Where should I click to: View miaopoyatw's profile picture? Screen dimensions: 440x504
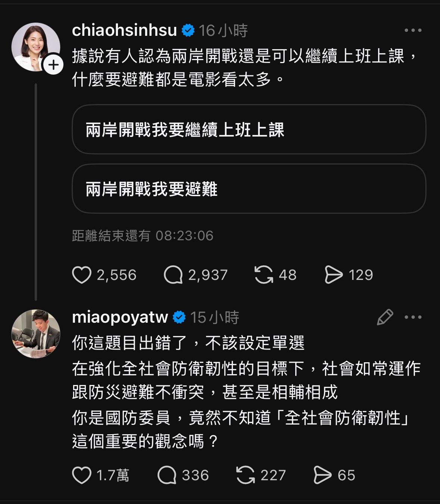(36, 334)
